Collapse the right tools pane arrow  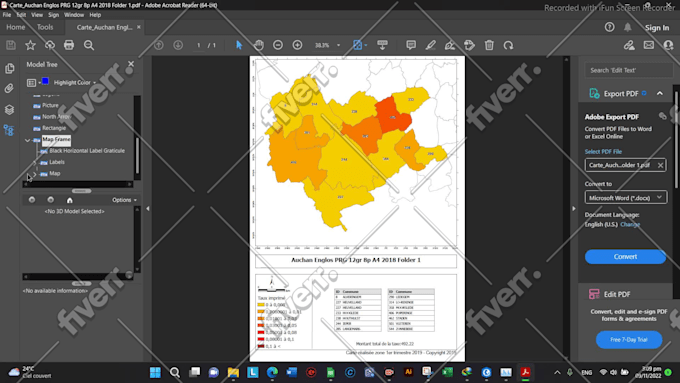(x=574, y=209)
